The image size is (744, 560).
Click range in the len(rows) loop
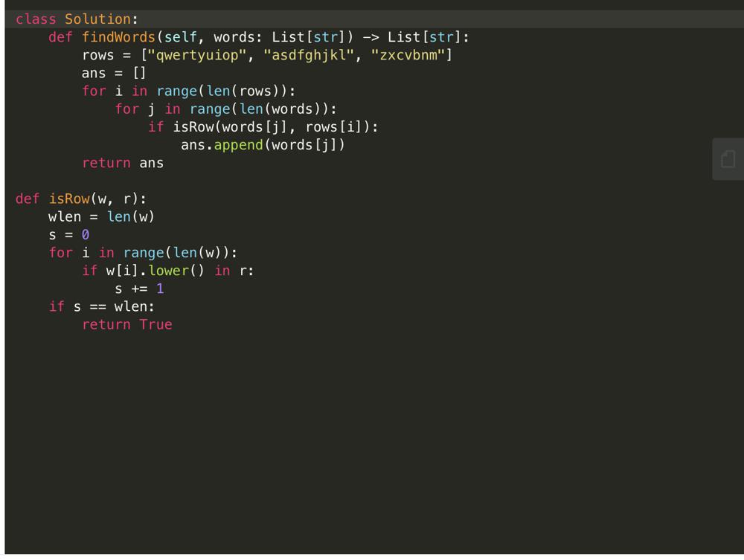coord(176,91)
